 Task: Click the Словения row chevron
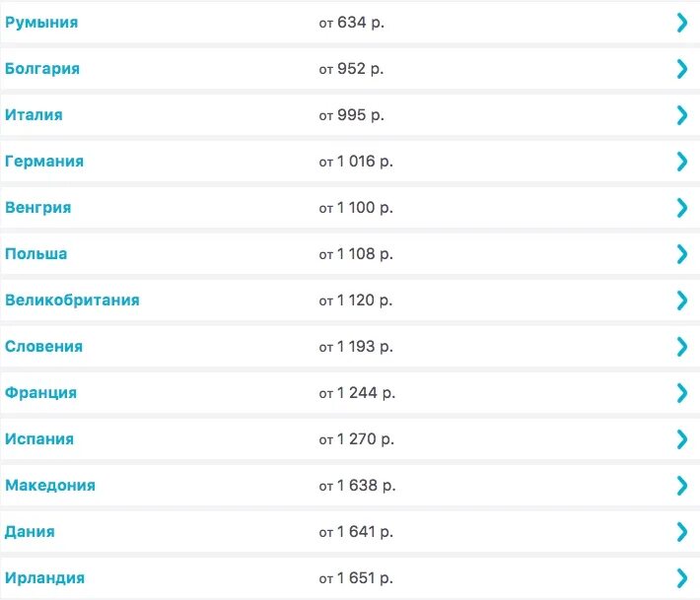tap(681, 347)
